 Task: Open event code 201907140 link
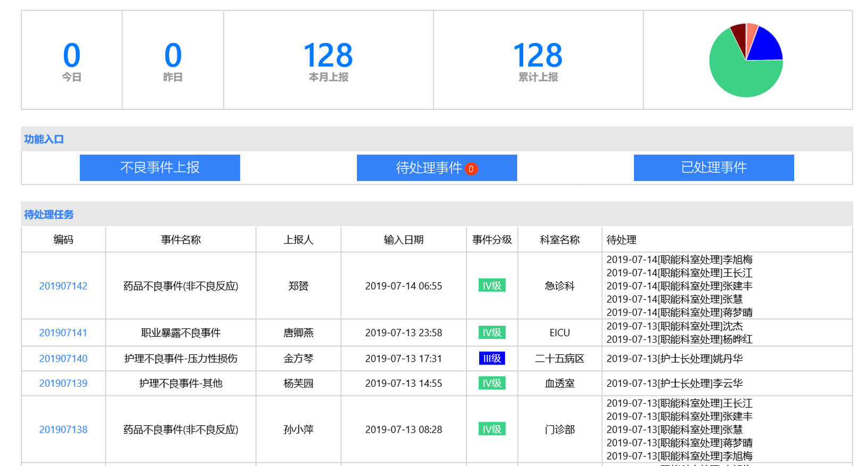pos(63,359)
